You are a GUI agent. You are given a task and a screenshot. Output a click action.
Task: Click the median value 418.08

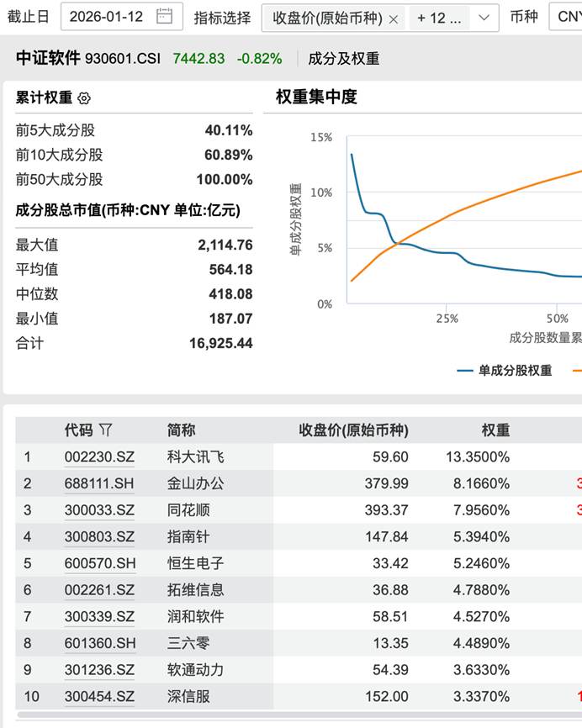coord(230,294)
